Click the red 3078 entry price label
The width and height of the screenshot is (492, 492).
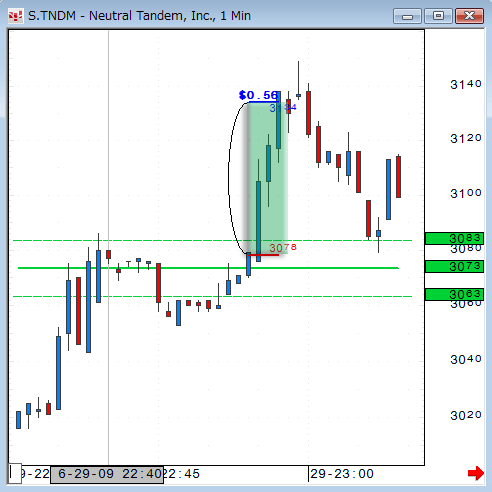[283, 248]
